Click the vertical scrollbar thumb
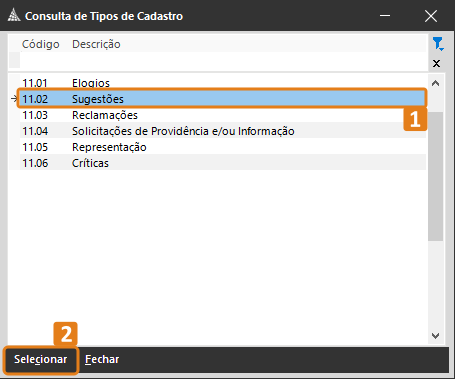The image size is (455, 379). click(x=435, y=176)
